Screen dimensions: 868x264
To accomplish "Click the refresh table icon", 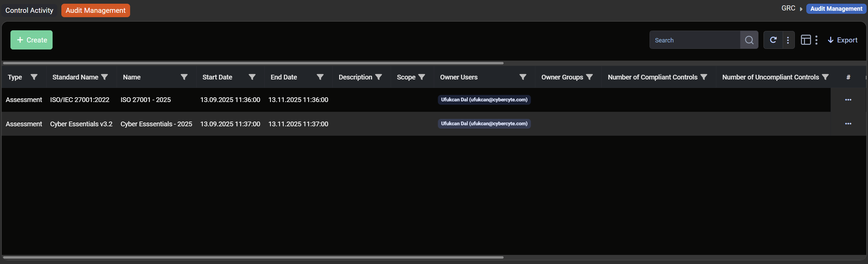I will (773, 40).
